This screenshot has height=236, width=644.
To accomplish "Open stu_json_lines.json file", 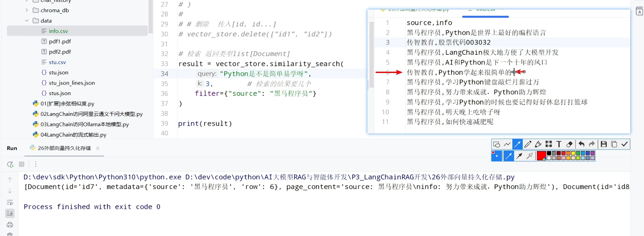I will point(72,83).
